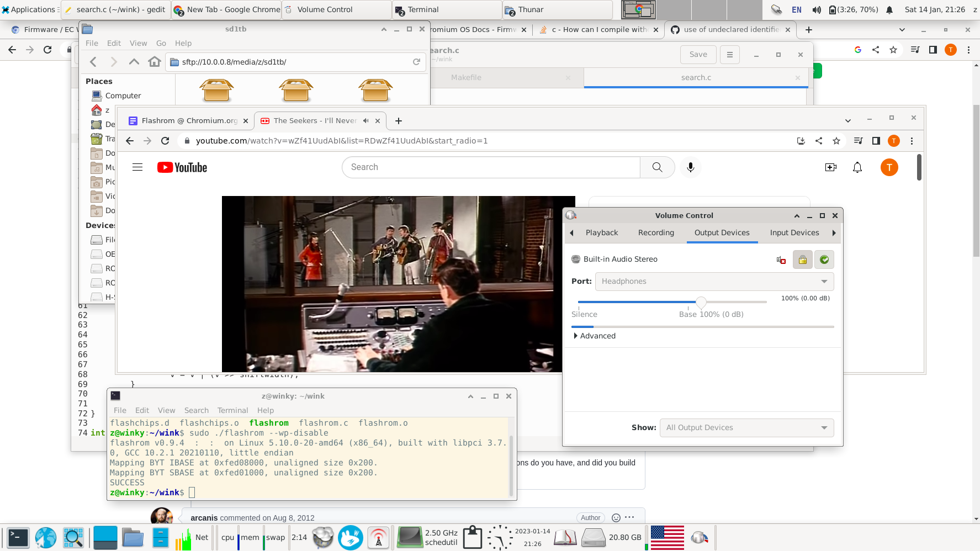Screen dimensions: 980x551
Task: Open the Applications menu in top panel
Action: click(x=30, y=9)
